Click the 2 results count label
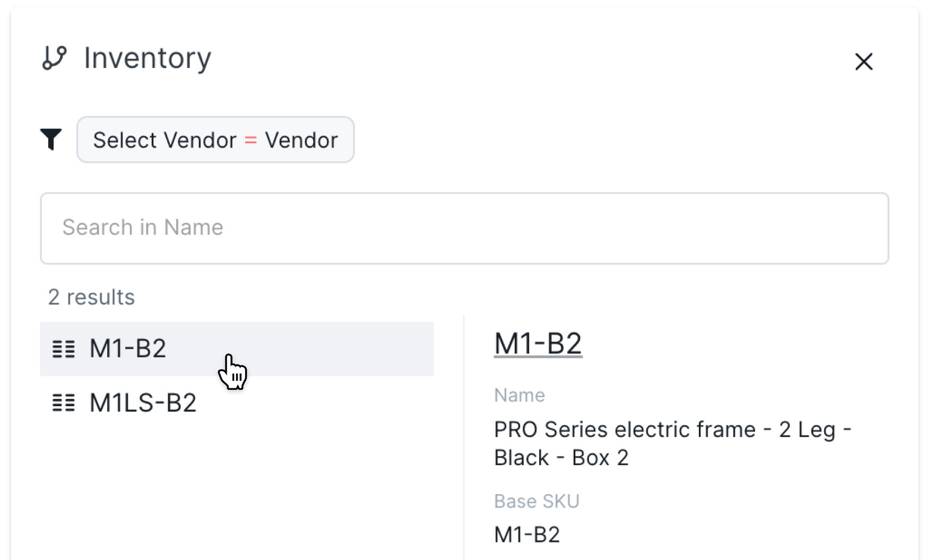Image resolution: width=935 pixels, height=560 pixels. [91, 297]
